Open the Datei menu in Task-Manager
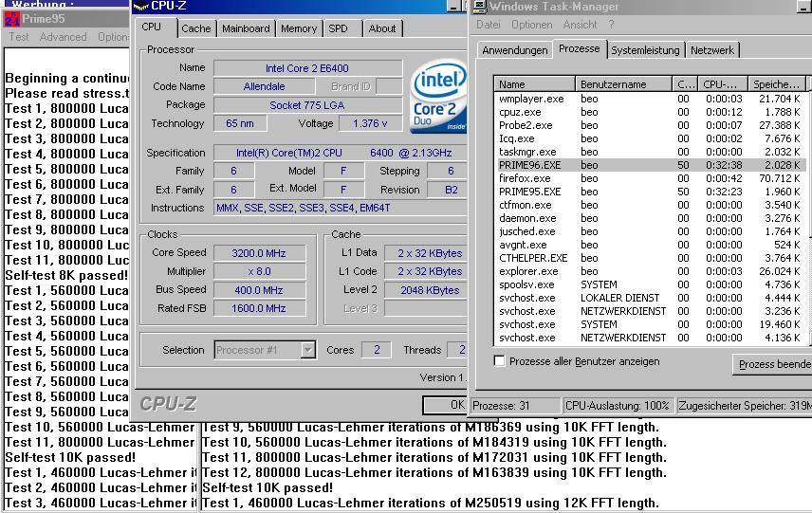The image size is (812, 513). [x=488, y=25]
